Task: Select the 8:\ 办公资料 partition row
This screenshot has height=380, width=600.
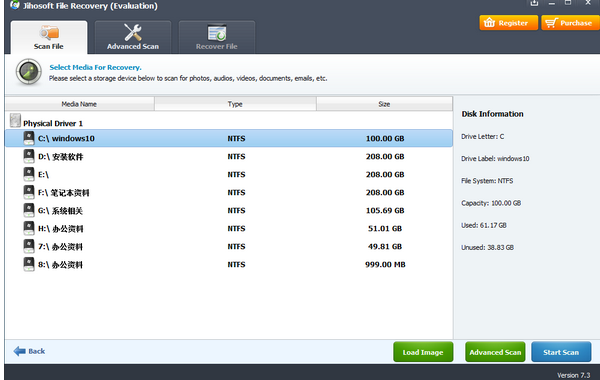Action: (x=229, y=264)
